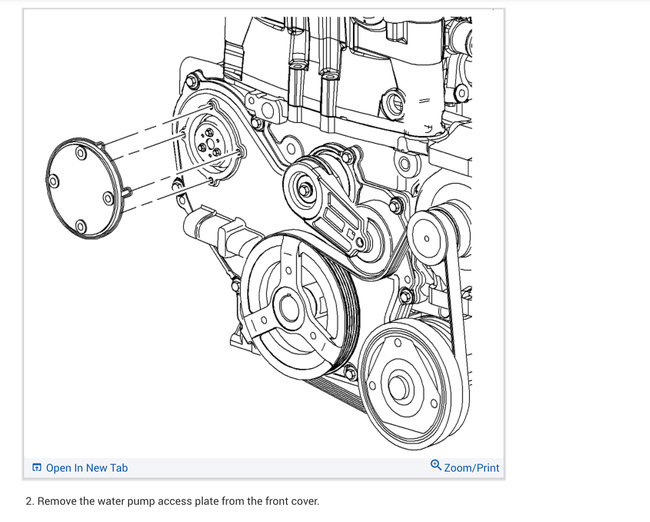Select the step 2 water pump access plate text
Screen dimensions: 650x522
pos(172,501)
